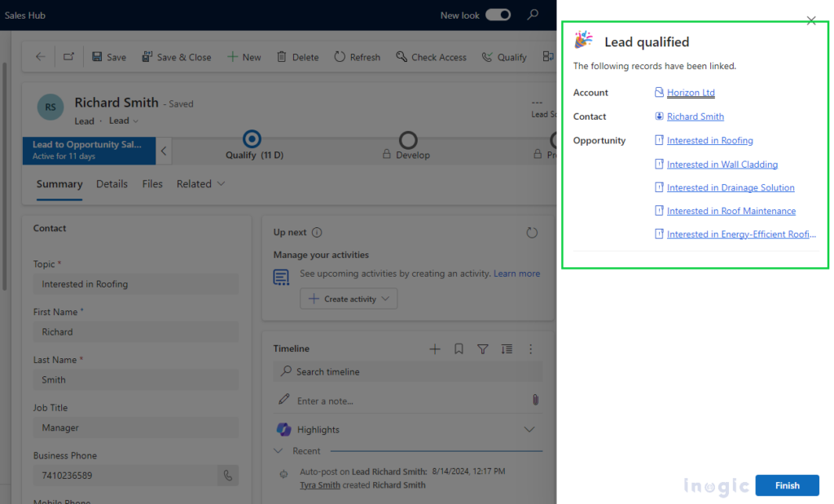Open Interested in Drainage Solution opportunity
Image resolution: width=834 pixels, height=504 pixels.
tap(731, 187)
